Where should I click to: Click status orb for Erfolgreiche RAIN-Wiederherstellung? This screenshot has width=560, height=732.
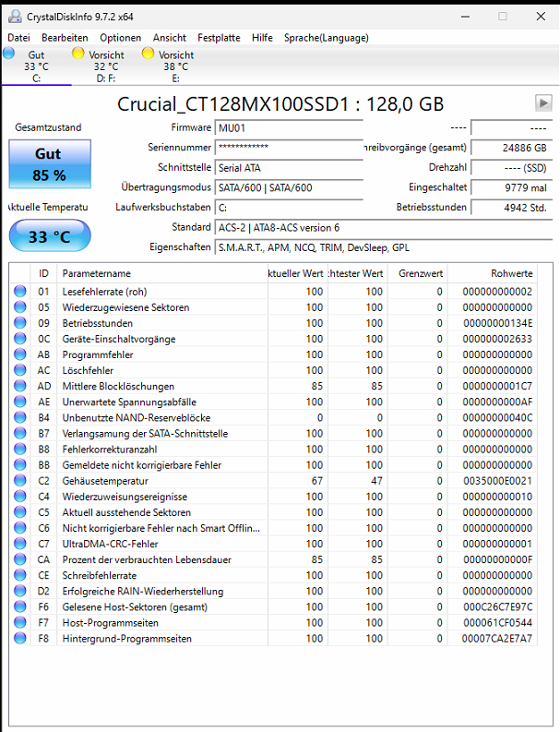pos(20,591)
